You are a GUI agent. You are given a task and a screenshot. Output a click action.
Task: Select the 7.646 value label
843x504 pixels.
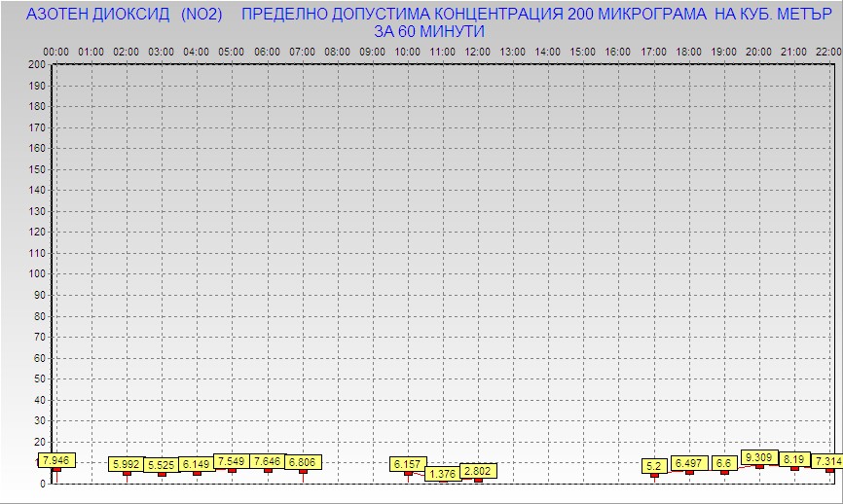point(268,461)
